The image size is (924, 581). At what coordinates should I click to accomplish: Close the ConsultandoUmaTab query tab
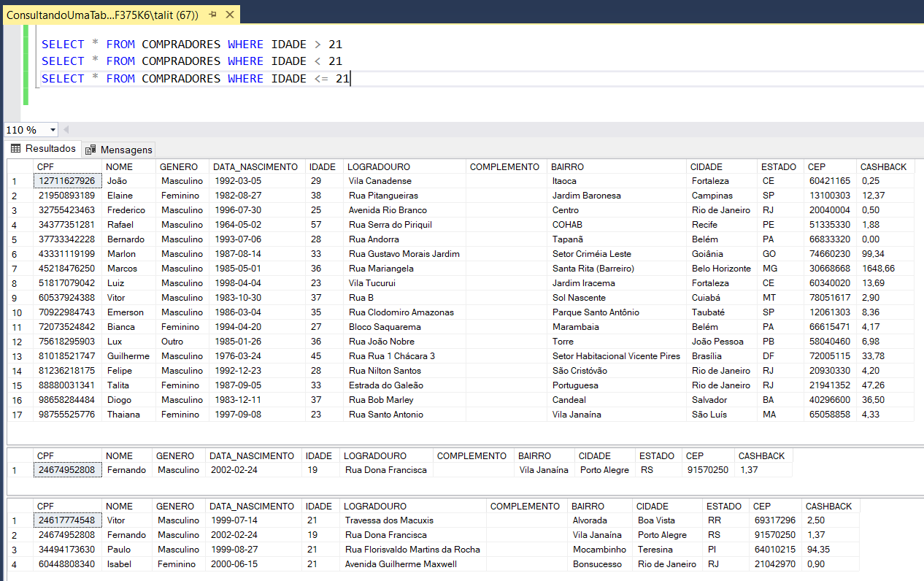click(x=229, y=14)
